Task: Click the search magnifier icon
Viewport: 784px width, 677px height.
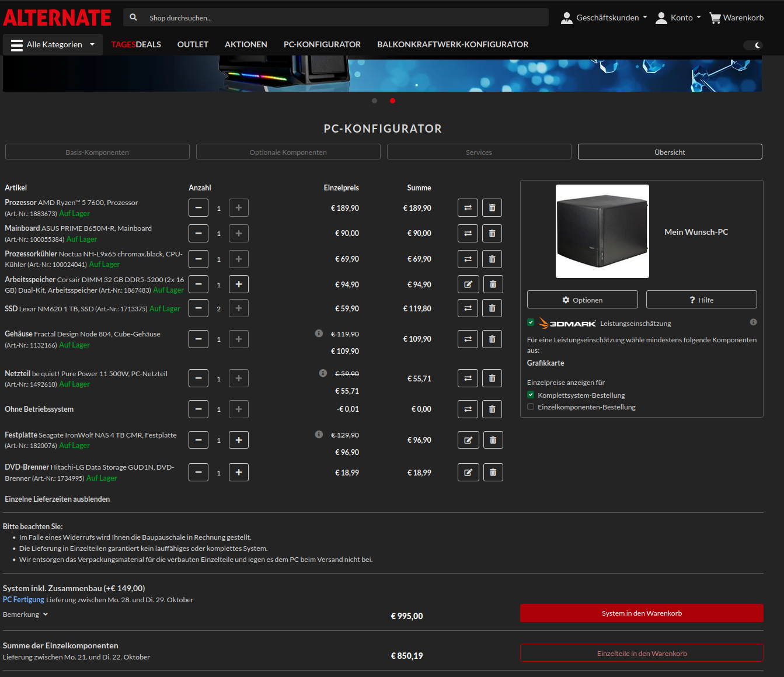Action: click(x=134, y=18)
